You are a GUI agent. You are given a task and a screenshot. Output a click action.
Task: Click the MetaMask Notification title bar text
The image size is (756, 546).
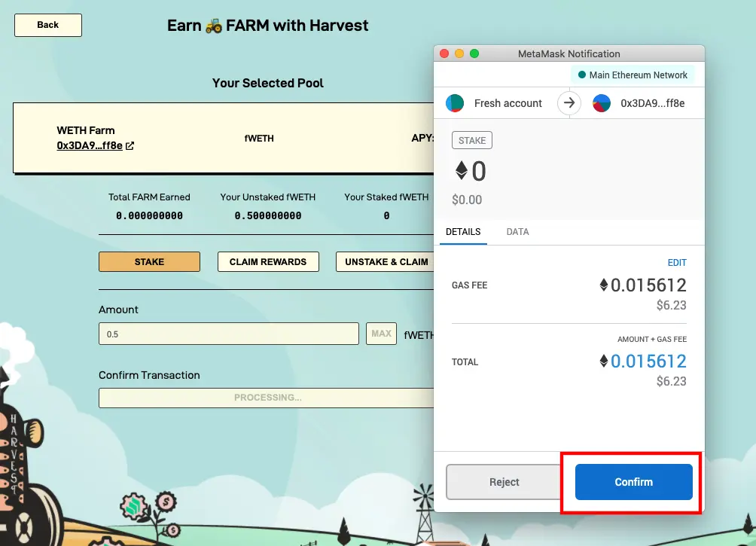569,54
